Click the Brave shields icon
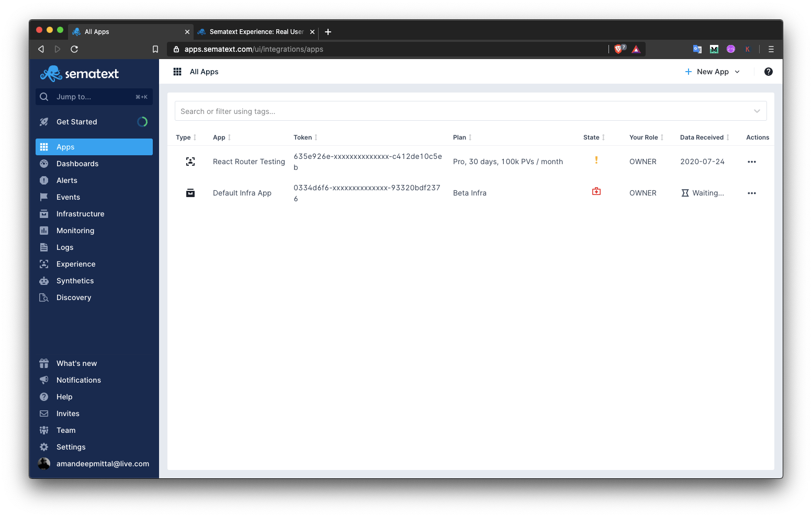The width and height of the screenshot is (812, 517). pos(619,49)
